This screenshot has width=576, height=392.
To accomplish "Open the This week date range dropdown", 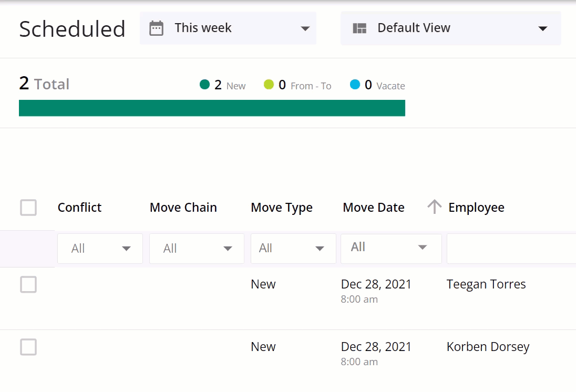I will tap(228, 28).
